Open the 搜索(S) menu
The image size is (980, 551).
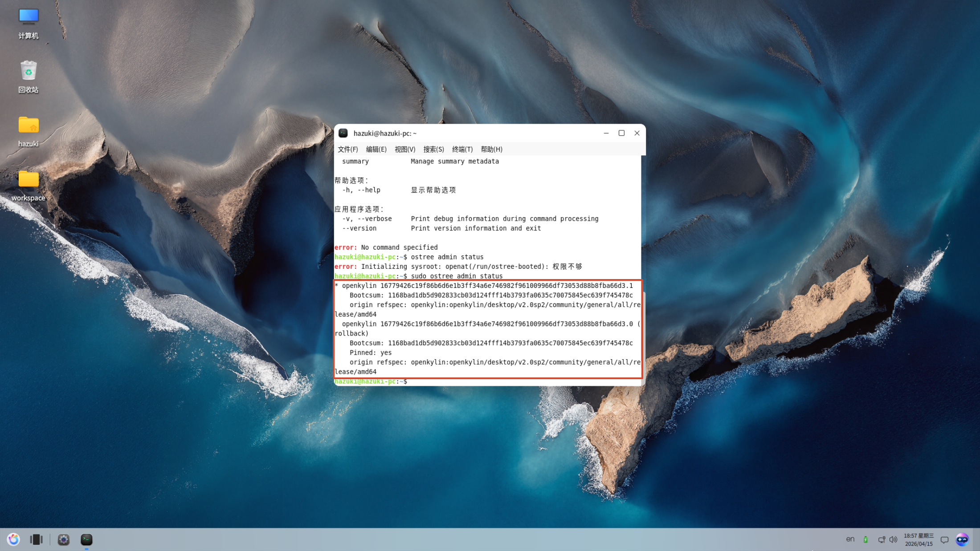tap(433, 149)
